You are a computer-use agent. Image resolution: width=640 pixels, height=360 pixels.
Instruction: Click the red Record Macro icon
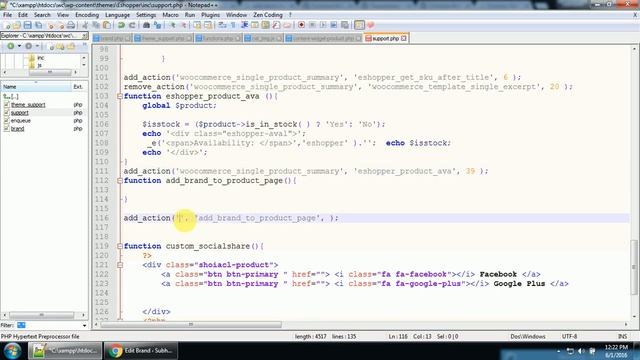pos(301,25)
